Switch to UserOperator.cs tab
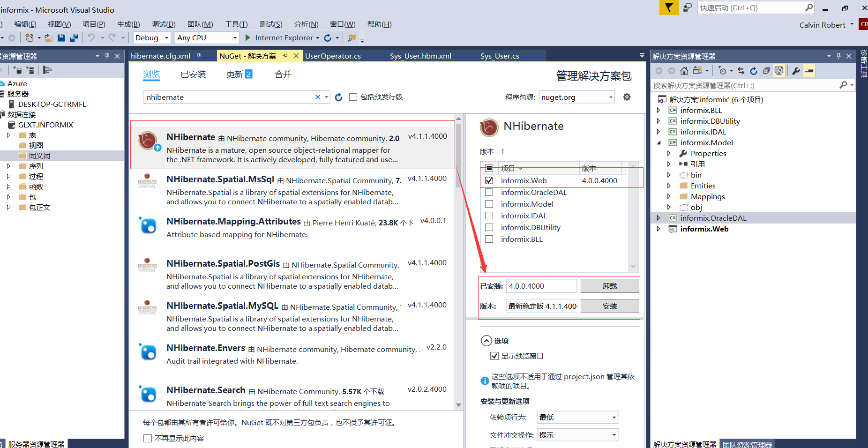The image size is (868, 448). (333, 56)
